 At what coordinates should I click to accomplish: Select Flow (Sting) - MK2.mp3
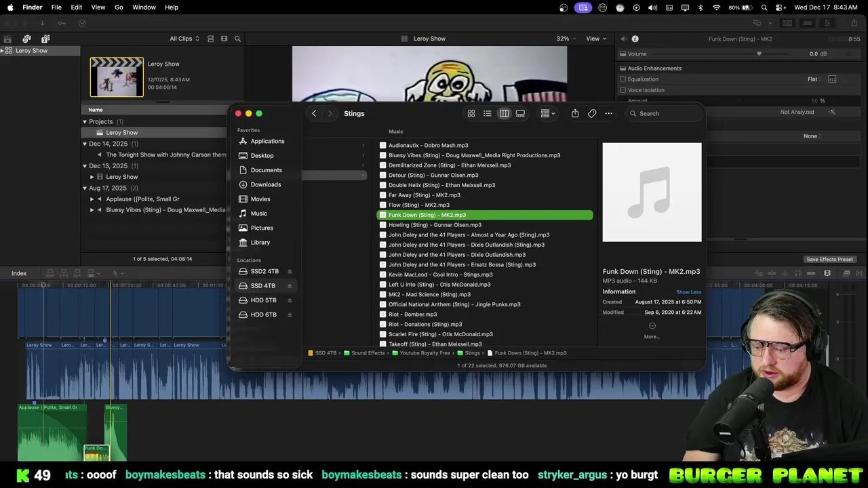(x=485, y=205)
